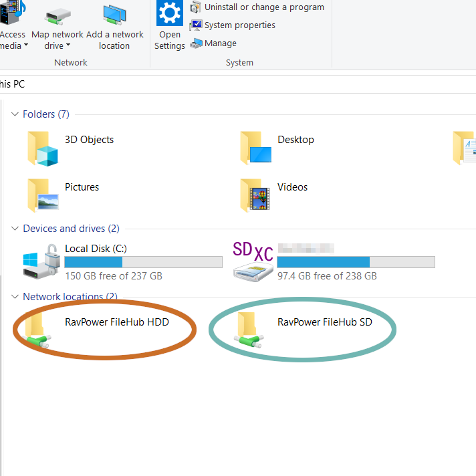Viewport: 476px width, 476px height.
Task: Select the 3D Objects label
Action: coord(90,140)
